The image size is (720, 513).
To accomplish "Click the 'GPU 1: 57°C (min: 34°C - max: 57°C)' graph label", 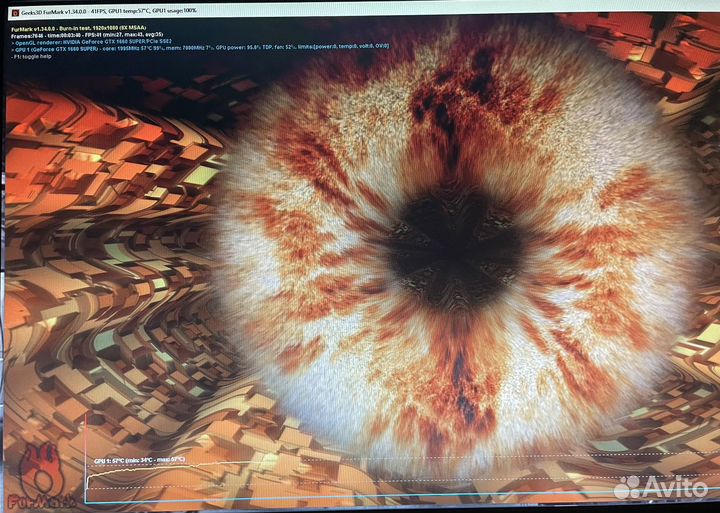I will pyautogui.click(x=139, y=460).
